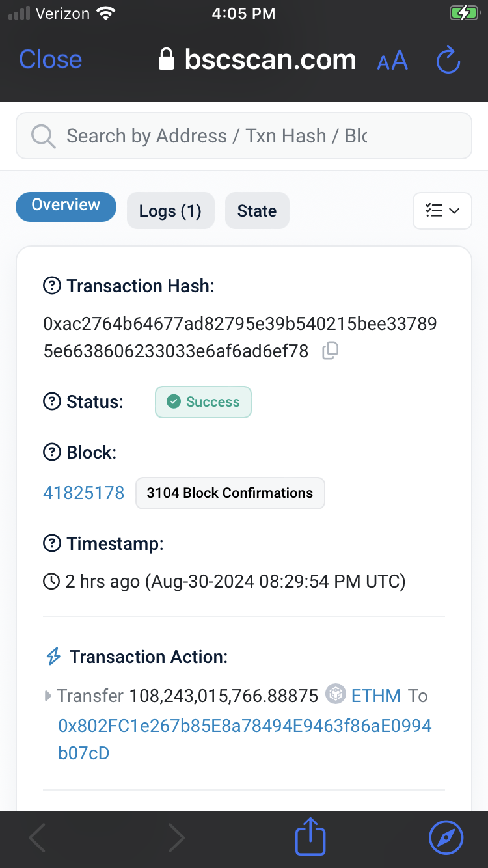Open the list options dropdown button
The height and width of the screenshot is (868, 488).
[x=442, y=211]
